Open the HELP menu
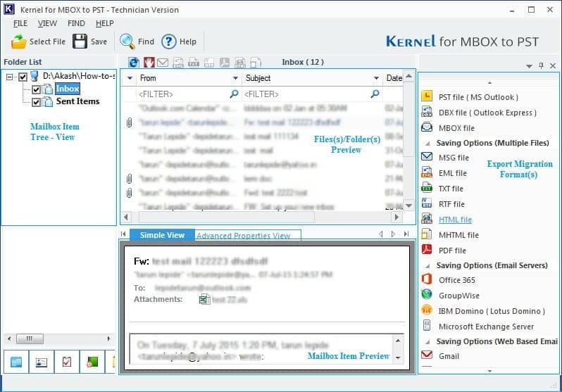The height and width of the screenshot is (392, 562). click(x=105, y=23)
